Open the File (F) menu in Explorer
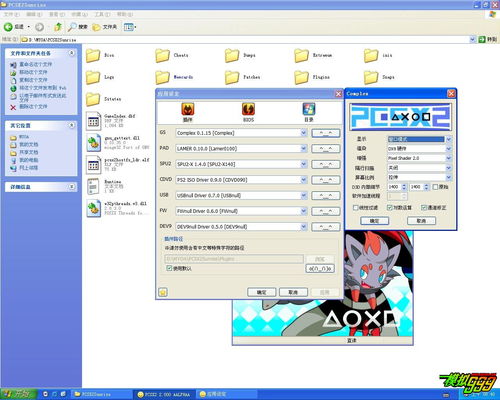500x400 pixels. [x=11, y=14]
